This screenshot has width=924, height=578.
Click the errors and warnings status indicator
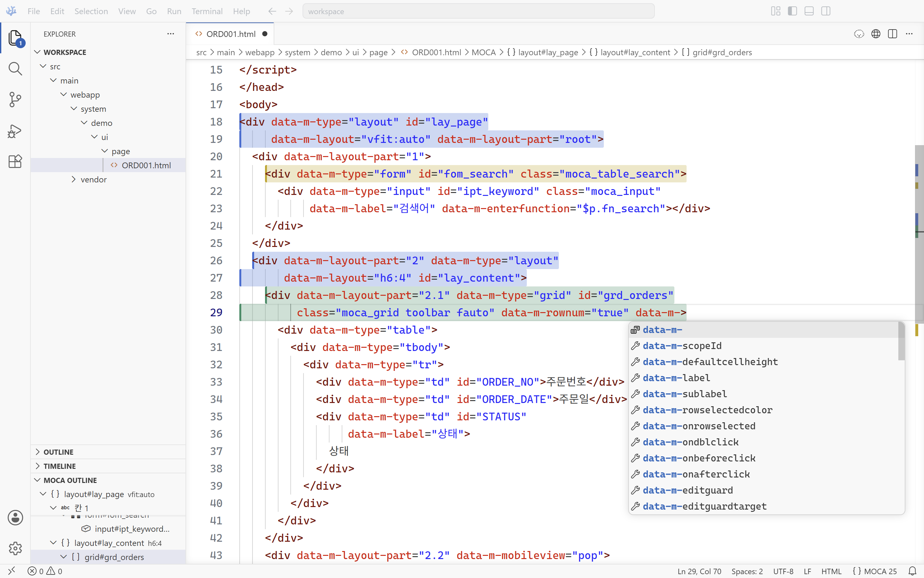coord(45,571)
